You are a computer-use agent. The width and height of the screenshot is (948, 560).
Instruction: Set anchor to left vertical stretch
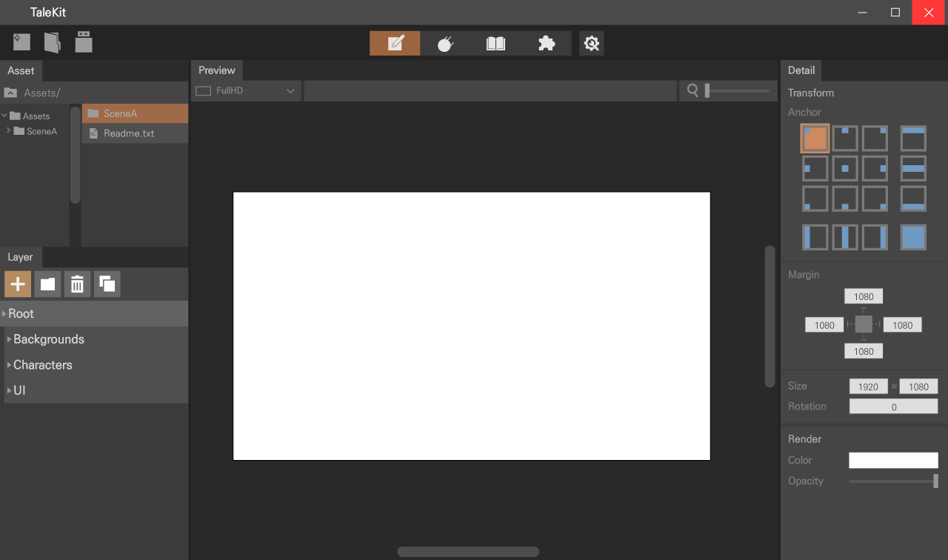pyautogui.click(x=815, y=237)
